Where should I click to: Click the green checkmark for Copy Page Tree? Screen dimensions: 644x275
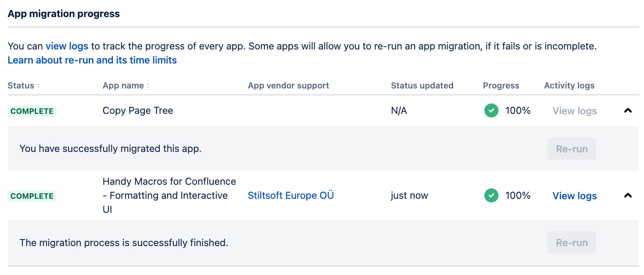point(491,111)
